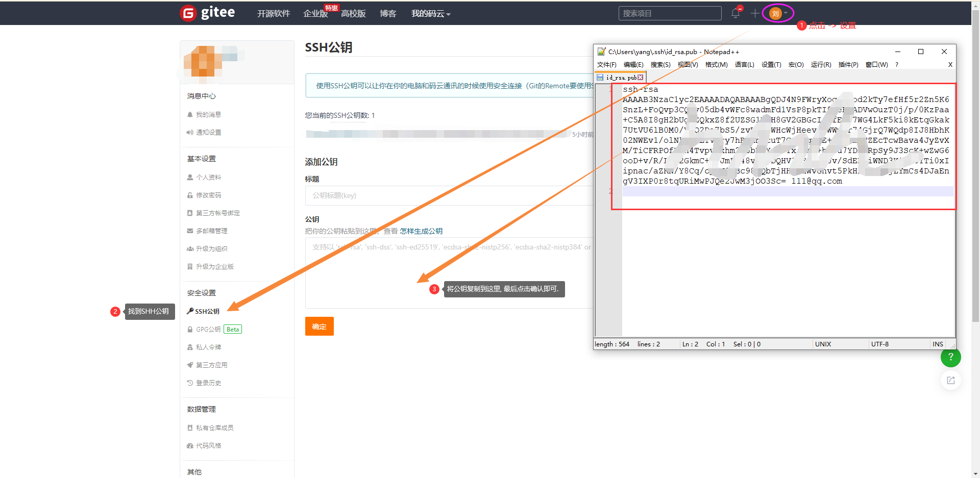Open 第三方应用 in the sidebar
This screenshot has width=980, height=478.
click(x=207, y=365)
